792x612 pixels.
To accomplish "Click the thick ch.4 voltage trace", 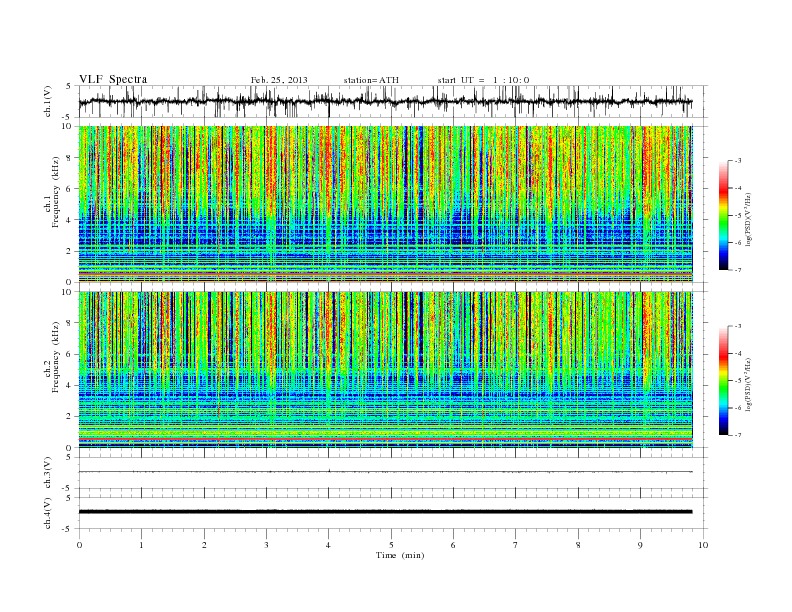I will (385, 512).
